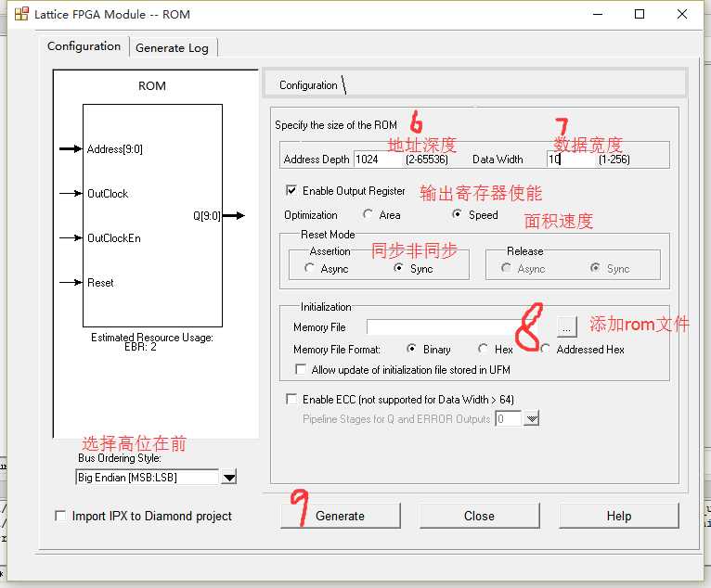This screenshot has width=711, height=588.
Task: Toggle the Enable ECC checkbox
Action: (291, 399)
